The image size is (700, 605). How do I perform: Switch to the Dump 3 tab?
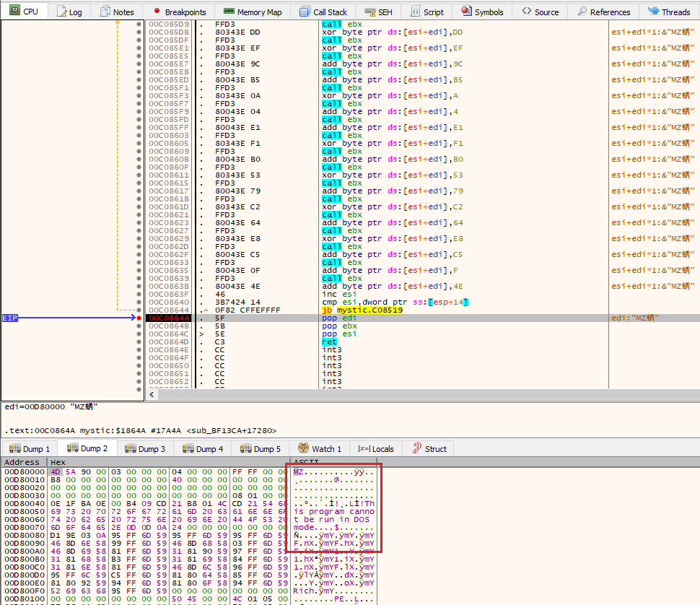point(145,448)
